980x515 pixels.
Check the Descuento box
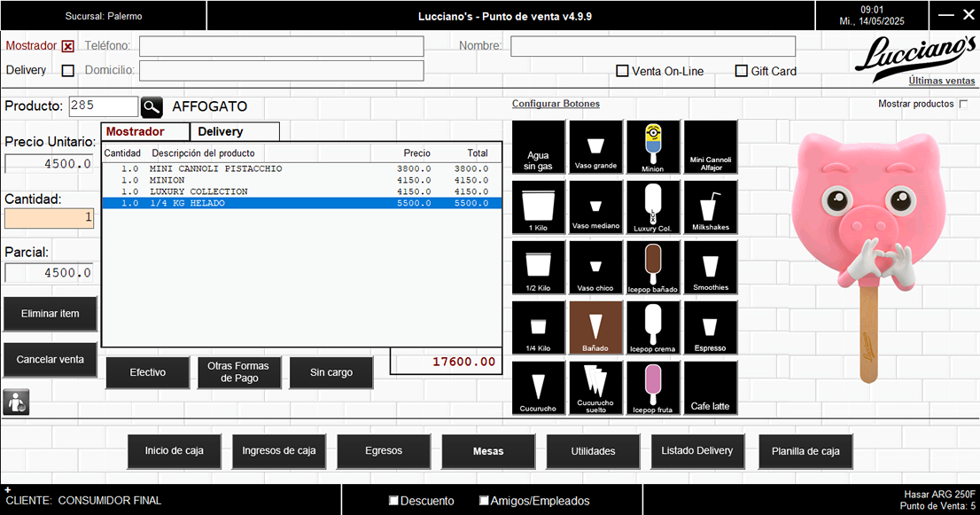pos(393,500)
